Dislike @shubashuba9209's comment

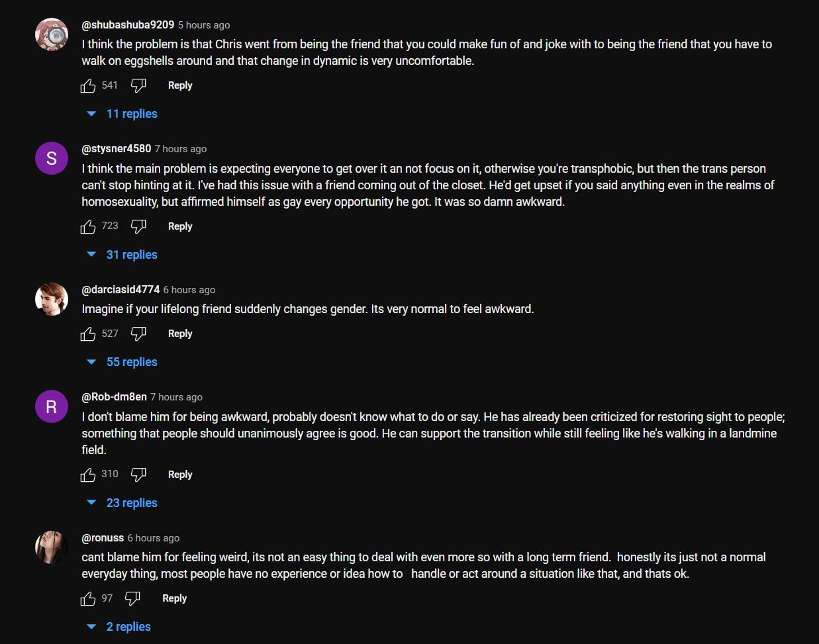click(138, 85)
